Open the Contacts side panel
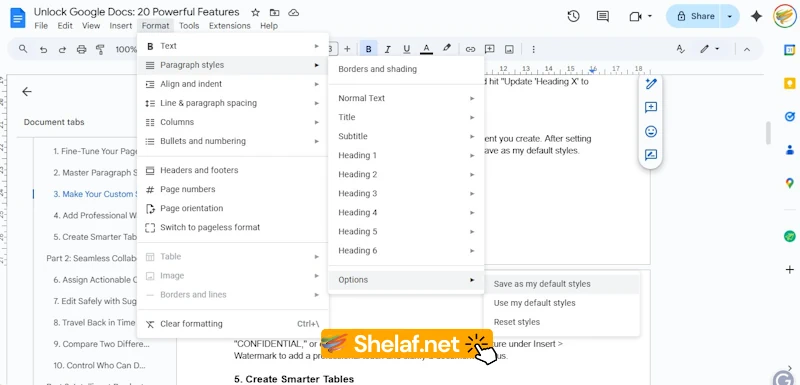The width and height of the screenshot is (800, 385). (x=789, y=150)
